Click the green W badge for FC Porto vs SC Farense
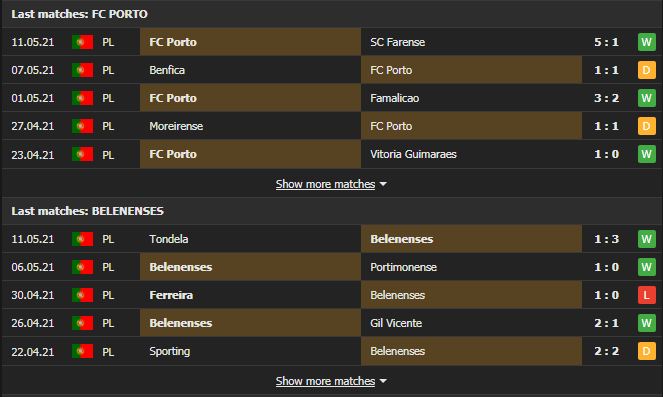The width and height of the screenshot is (663, 397). click(x=647, y=42)
